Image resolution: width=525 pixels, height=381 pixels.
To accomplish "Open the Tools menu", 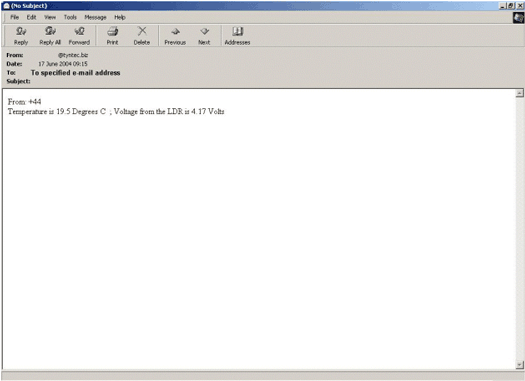I will tap(70, 17).
